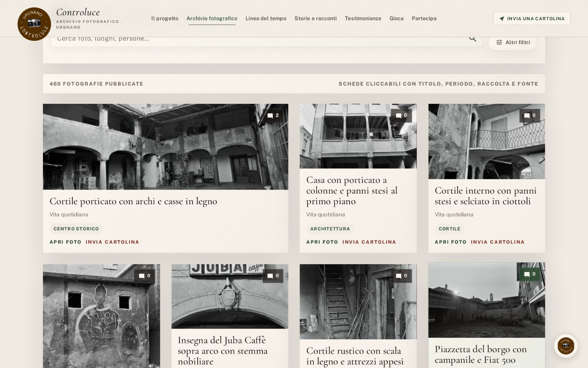This screenshot has height=368, width=588.
Task: Open Testimonianze page
Action: tap(363, 18)
